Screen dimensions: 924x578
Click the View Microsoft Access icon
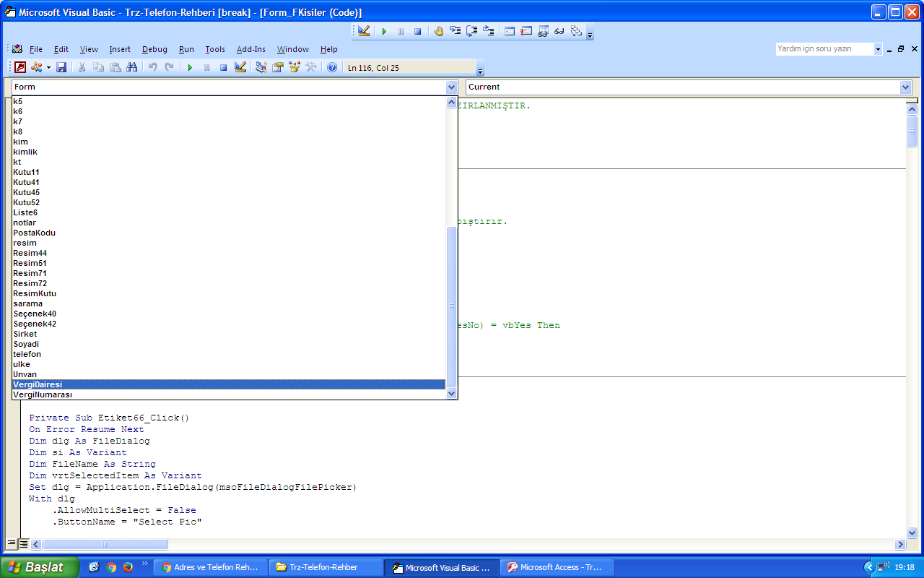20,67
